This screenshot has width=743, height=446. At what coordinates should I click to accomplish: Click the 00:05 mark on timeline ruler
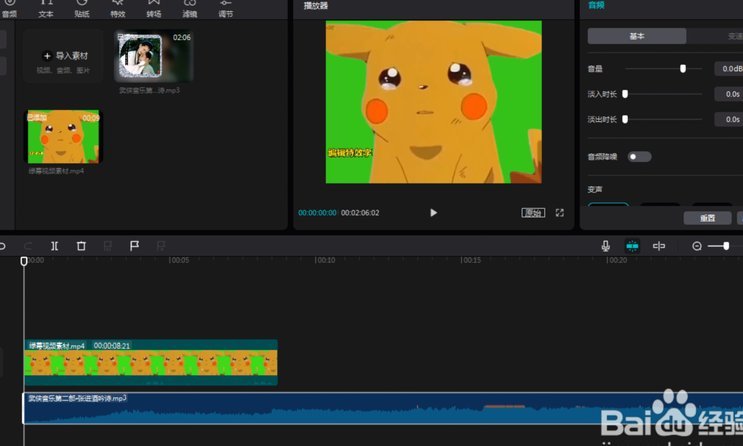pos(179,260)
